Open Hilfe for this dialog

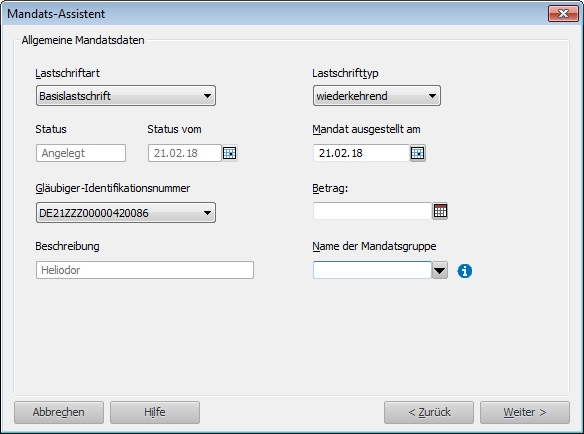point(155,412)
